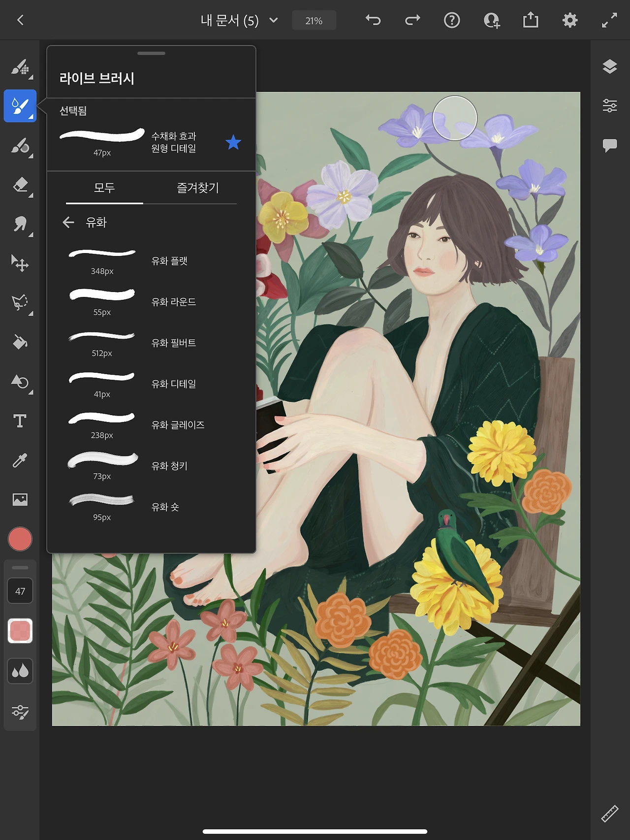Open the share export menu

point(531,20)
